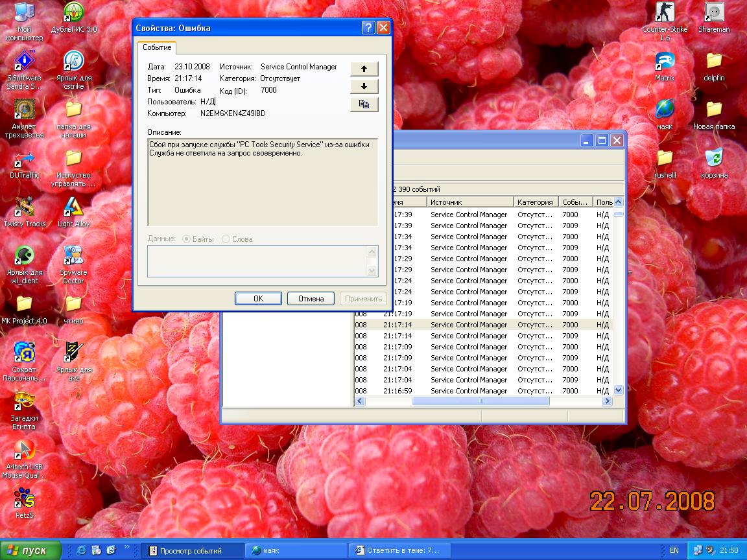The height and width of the screenshot is (560, 747).
Task: Click the previous event up arrow button
Action: [x=364, y=69]
